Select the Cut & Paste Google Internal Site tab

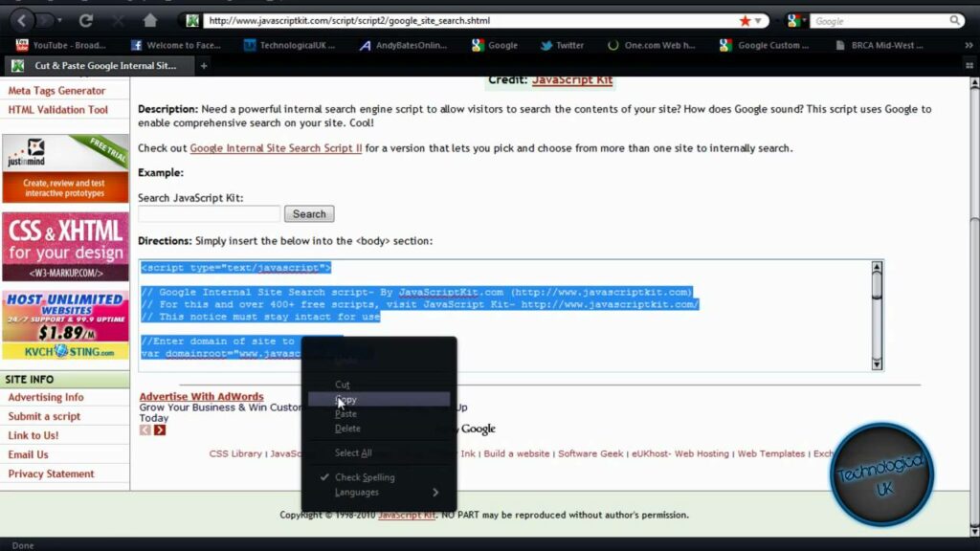click(99, 66)
